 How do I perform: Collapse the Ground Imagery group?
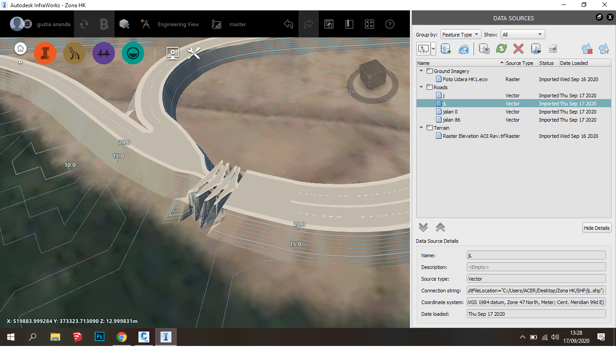click(x=421, y=71)
